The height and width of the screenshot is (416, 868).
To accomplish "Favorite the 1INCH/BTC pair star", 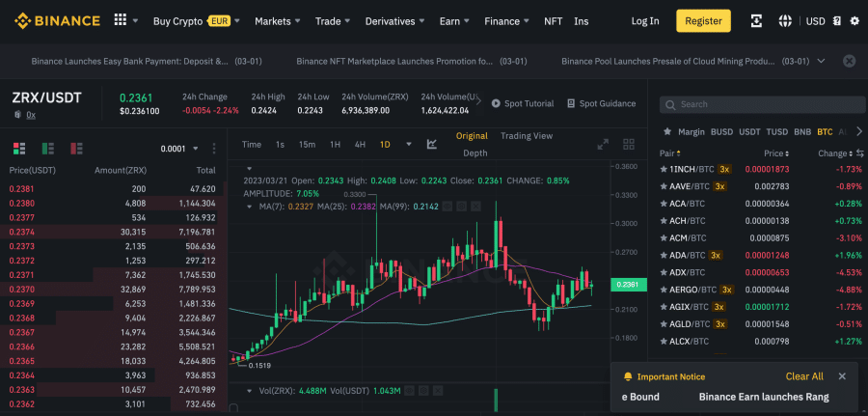I will click(x=664, y=169).
